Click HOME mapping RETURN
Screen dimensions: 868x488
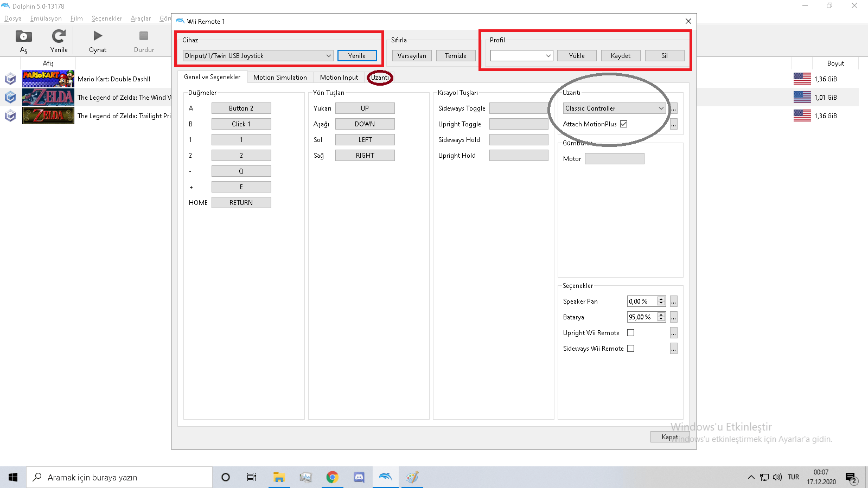pyautogui.click(x=241, y=203)
